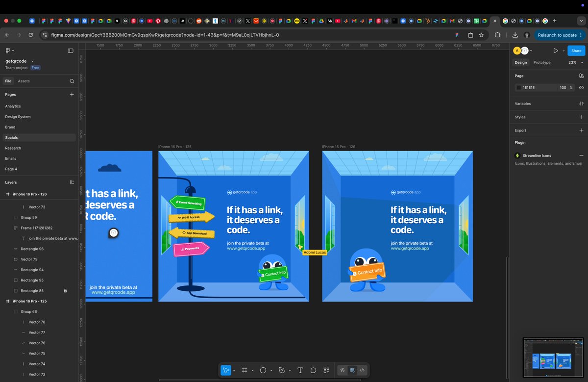
Task: Switch to Design mode in toolbar
Action: point(352,370)
